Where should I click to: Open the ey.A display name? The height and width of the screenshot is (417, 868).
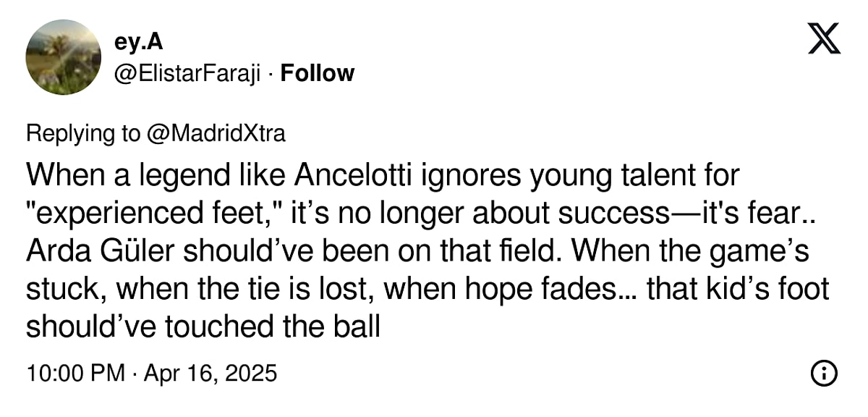(138, 43)
